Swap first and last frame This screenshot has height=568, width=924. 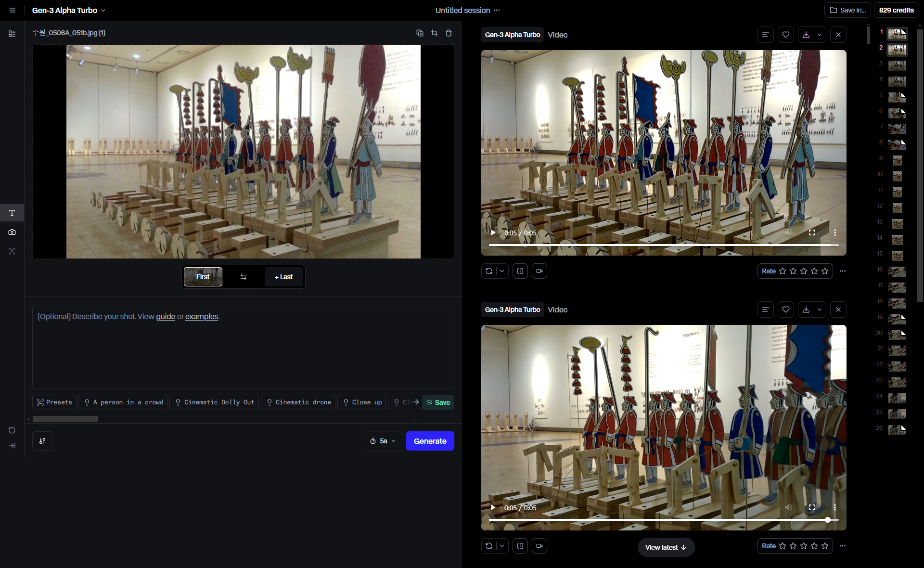click(244, 277)
